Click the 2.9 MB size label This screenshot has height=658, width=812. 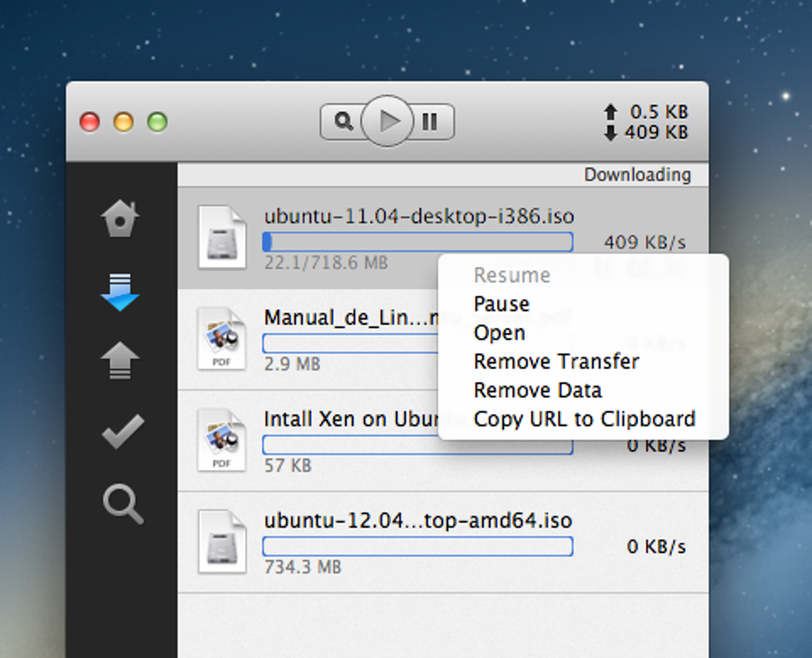click(292, 364)
